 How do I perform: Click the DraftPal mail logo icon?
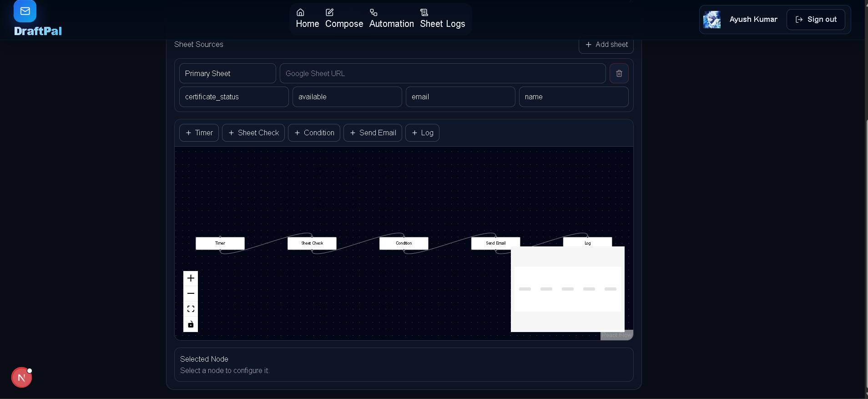point(25,11)
